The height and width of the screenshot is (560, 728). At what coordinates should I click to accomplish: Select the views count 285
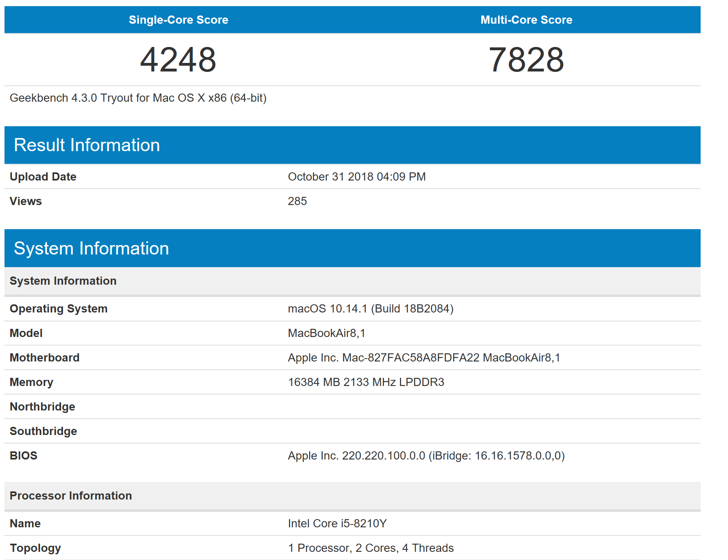pos(297,201)
